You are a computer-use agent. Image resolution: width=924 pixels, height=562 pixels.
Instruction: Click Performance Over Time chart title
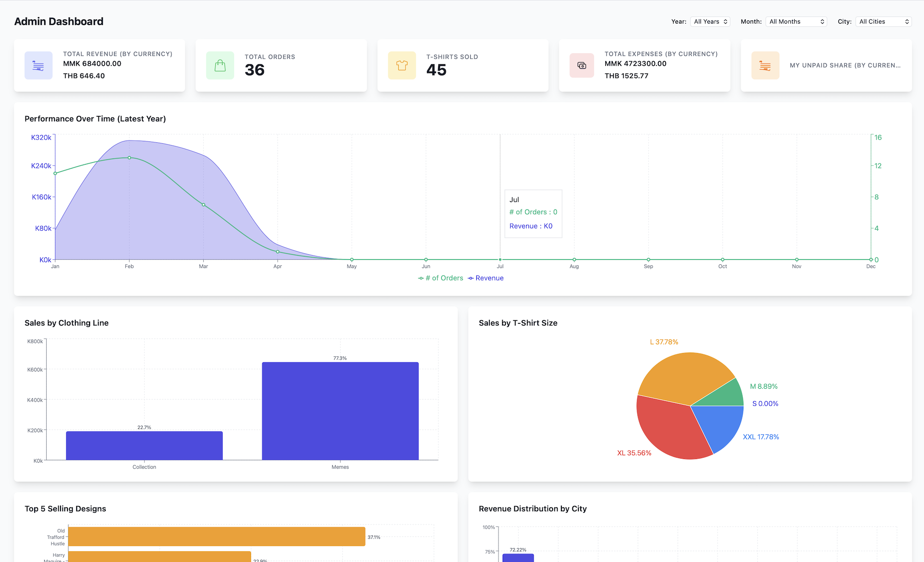coord(95,119)
